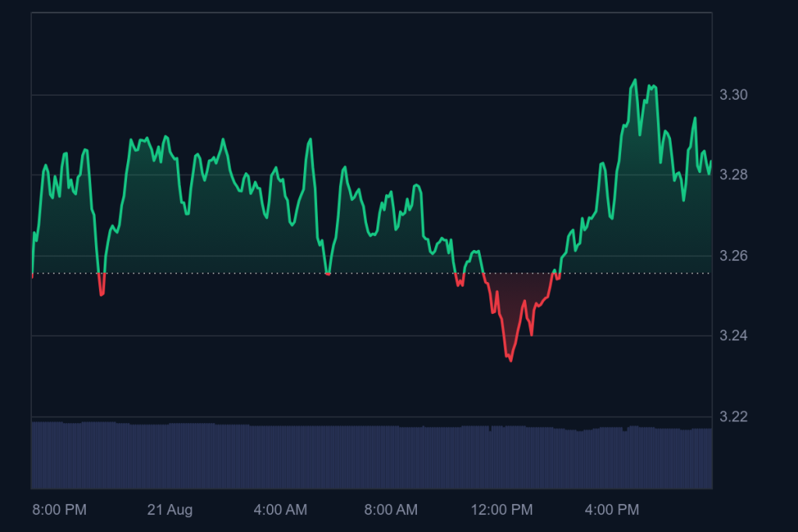Click the highest peak of the price line
798x532 pixels.
[x=635, y=79]
